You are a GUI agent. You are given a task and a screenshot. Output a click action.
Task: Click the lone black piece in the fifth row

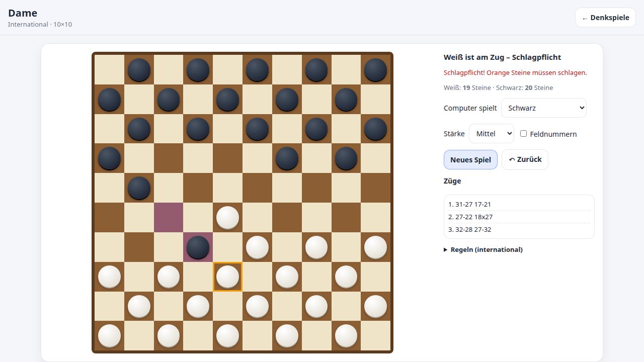pyautogui.click(x=139, y=188)
